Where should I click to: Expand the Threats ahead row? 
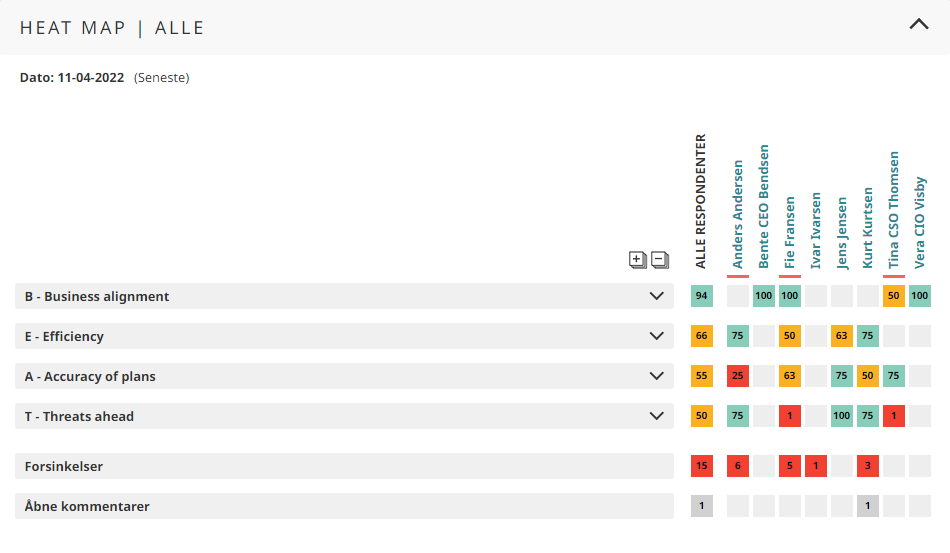click(657, 416)
